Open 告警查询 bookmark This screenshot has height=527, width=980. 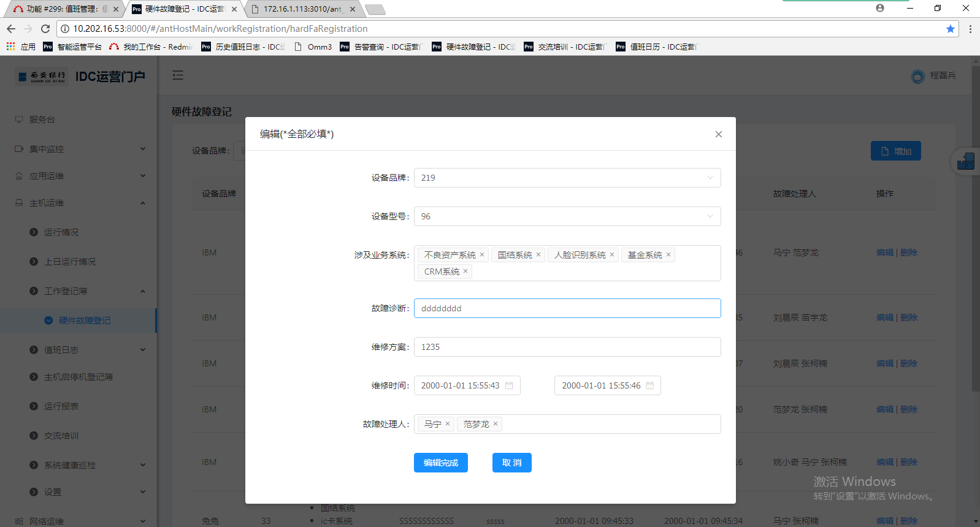(x=380, y=47)
